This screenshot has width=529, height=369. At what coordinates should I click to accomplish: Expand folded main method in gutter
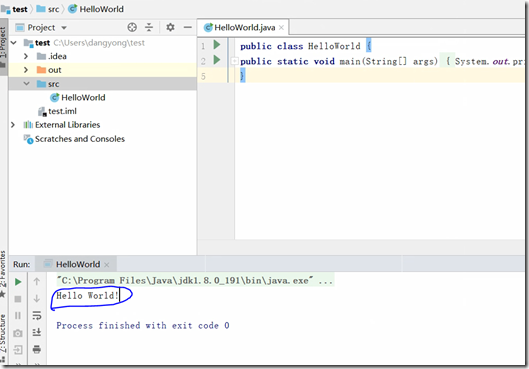tap(234, 61)
